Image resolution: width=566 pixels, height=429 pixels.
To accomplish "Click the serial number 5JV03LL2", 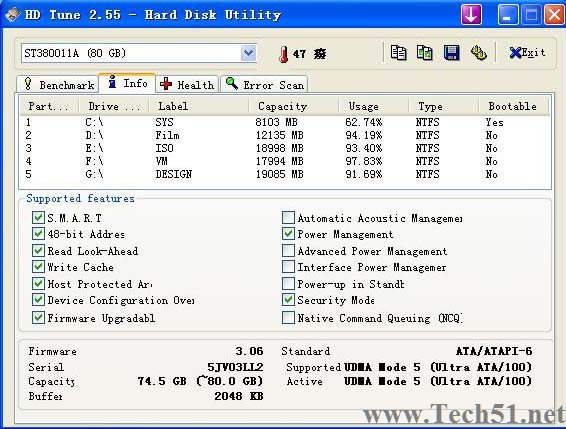I will click(x=235, y=367).
